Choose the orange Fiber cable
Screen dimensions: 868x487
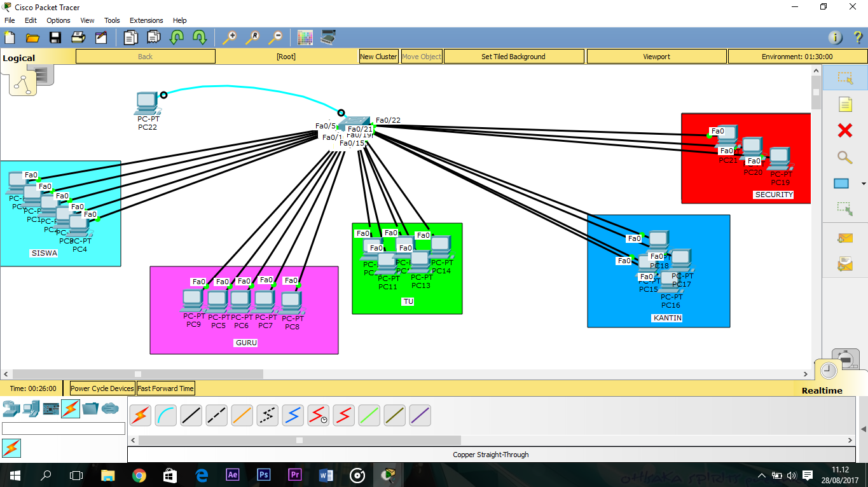(242, 416)
